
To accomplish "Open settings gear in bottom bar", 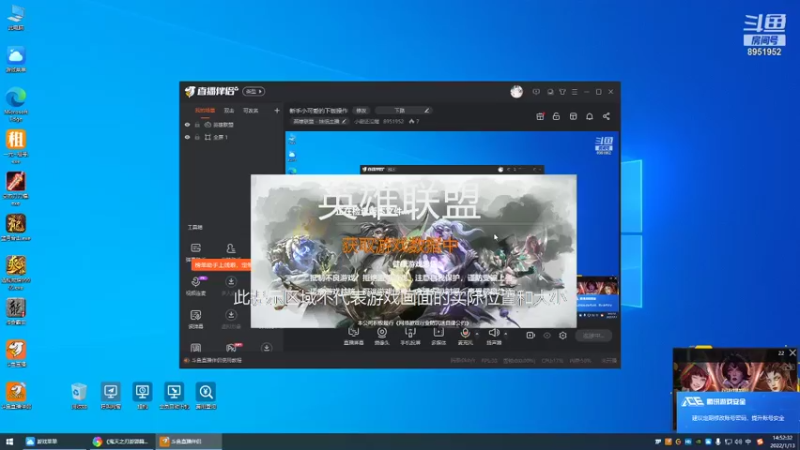I will pos(563,335).
